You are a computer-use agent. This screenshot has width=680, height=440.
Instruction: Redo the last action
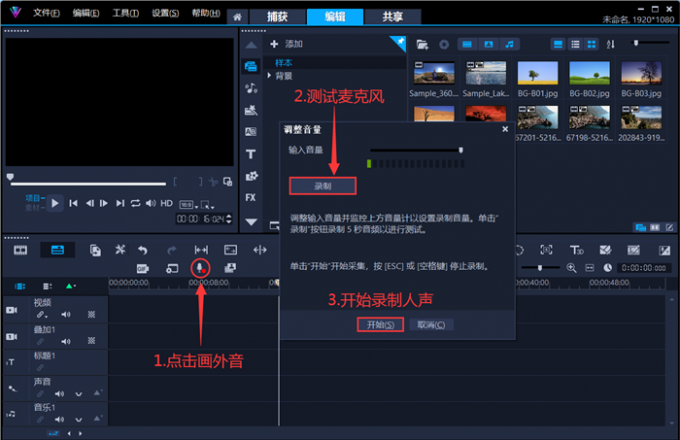[172, 250]
